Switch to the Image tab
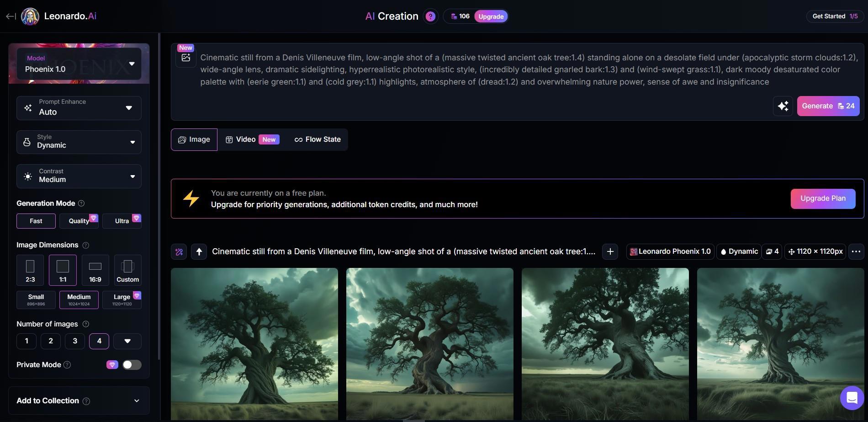 [x=194, y=139]
